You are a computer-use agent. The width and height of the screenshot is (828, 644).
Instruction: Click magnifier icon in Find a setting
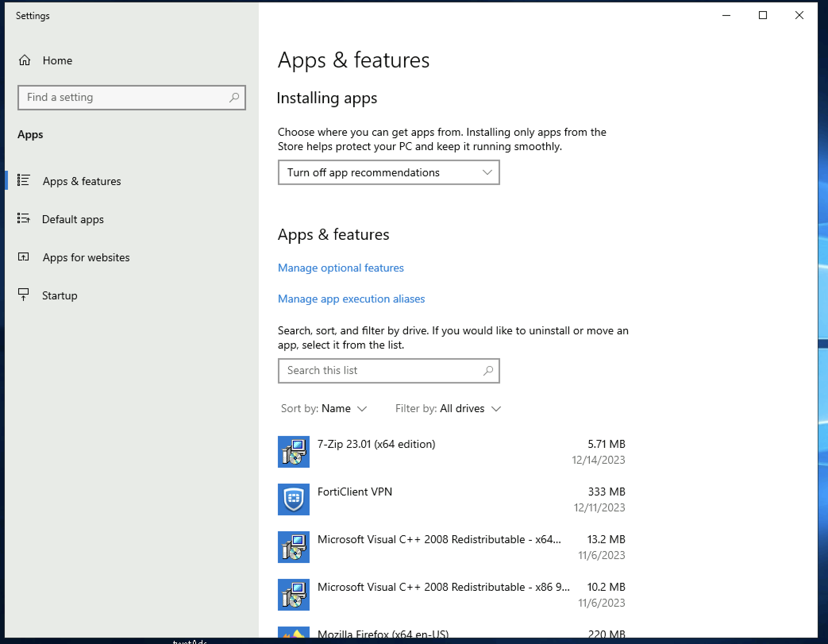point(234,97)
